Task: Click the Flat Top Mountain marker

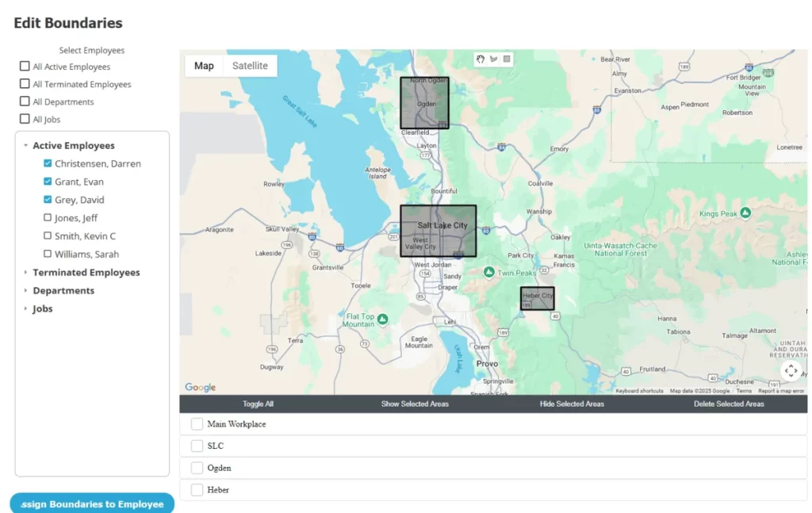Action: [x=381, y=319]
